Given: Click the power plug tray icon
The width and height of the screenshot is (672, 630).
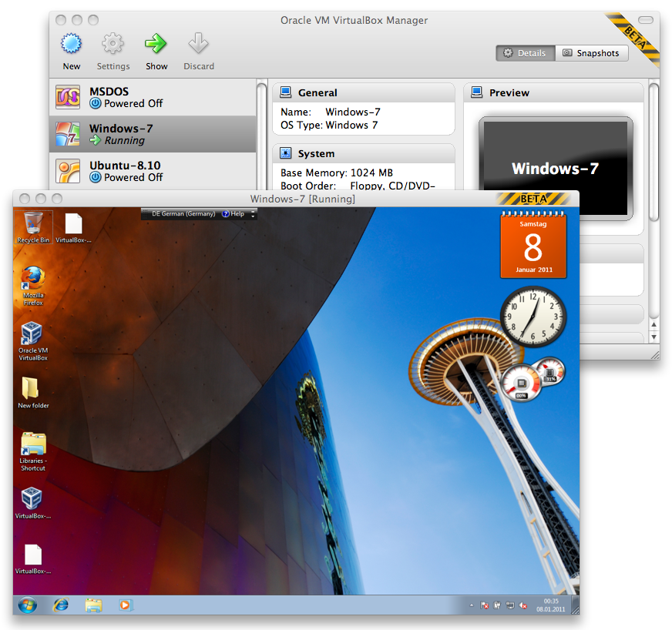Looking at the screenshot, I should 497,605.
